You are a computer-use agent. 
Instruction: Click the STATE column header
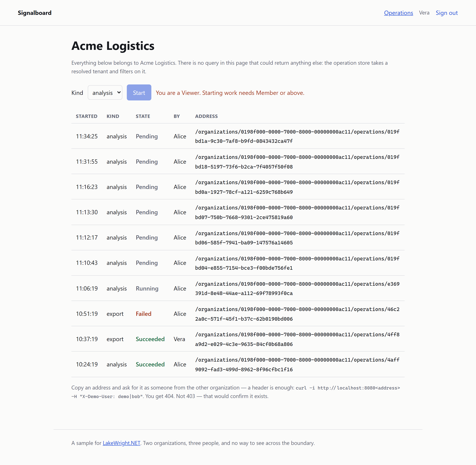point(143,116)
